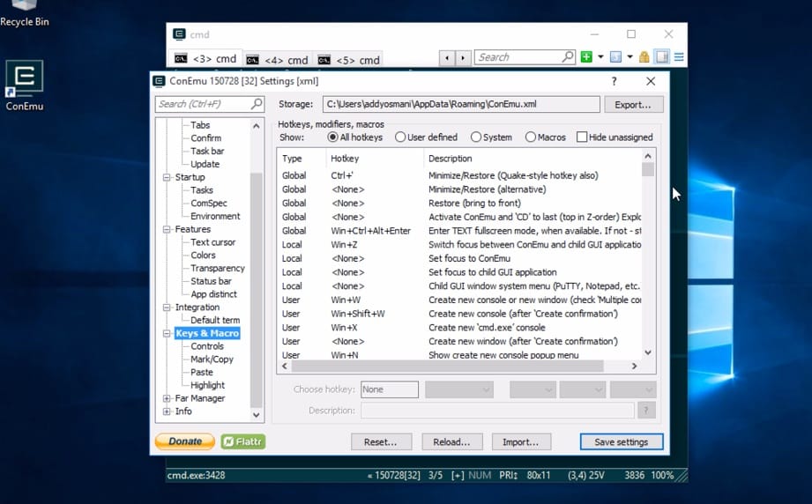
Task: Click the Save settings button
Action: tap(622, 442)
